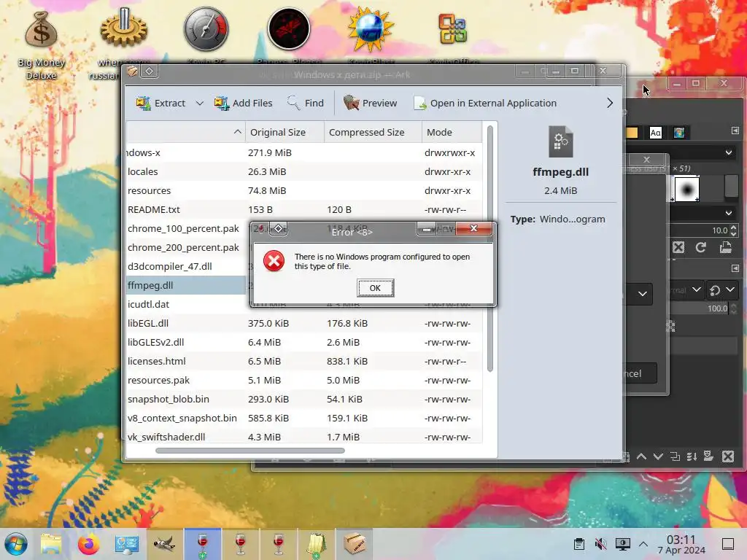Click the GIMP opacity 100.0 slider
The image size is (747, 560).
[700, 308]
